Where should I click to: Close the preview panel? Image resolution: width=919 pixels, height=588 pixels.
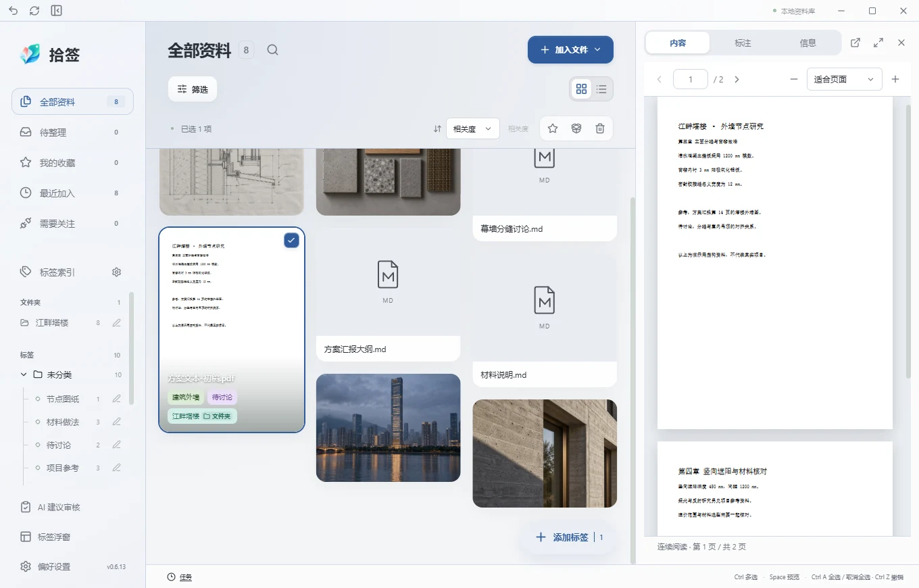(x=901, y=43)
